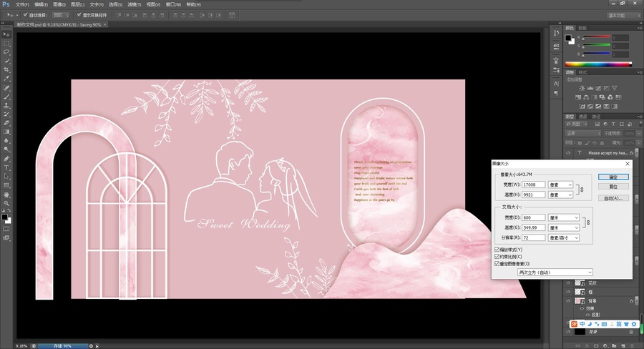Image resolution: width=644 pixels, height=349 pixels.
Task: Open the Character panel icon
Action: [x=556, y=84]
